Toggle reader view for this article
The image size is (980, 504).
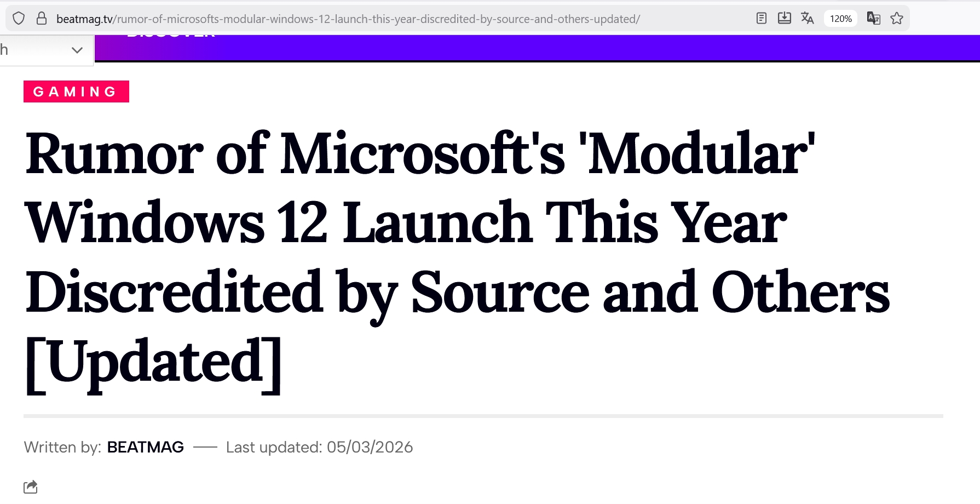[761, 19]
